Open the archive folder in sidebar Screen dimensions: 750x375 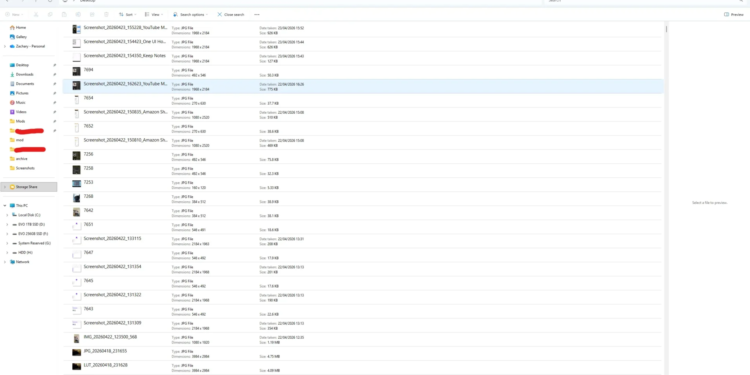19,159
